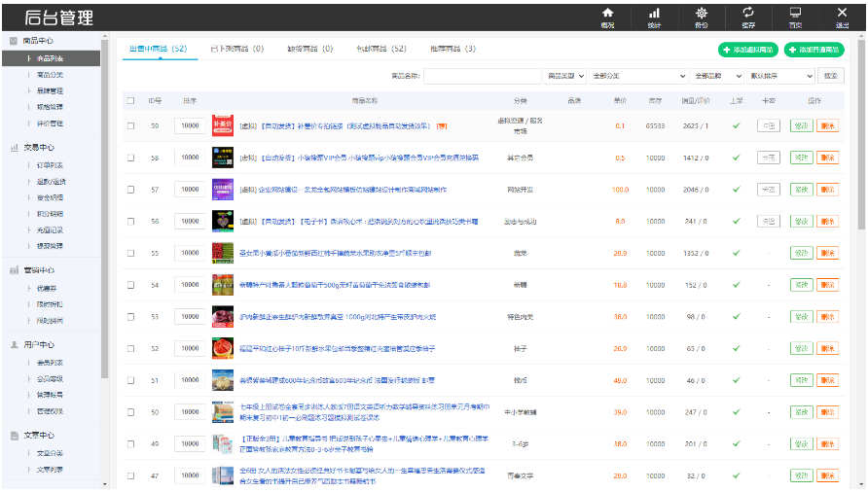Click green 添加虚拟商品 add virtual product button
The width and height of the screenshot is (868, 492).
pyautogui.click(x=748, y=50)
